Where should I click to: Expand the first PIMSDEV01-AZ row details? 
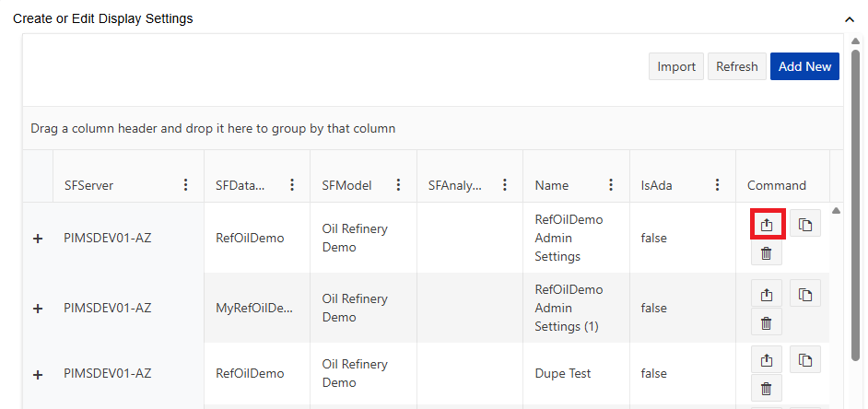(x=38, y=239)
